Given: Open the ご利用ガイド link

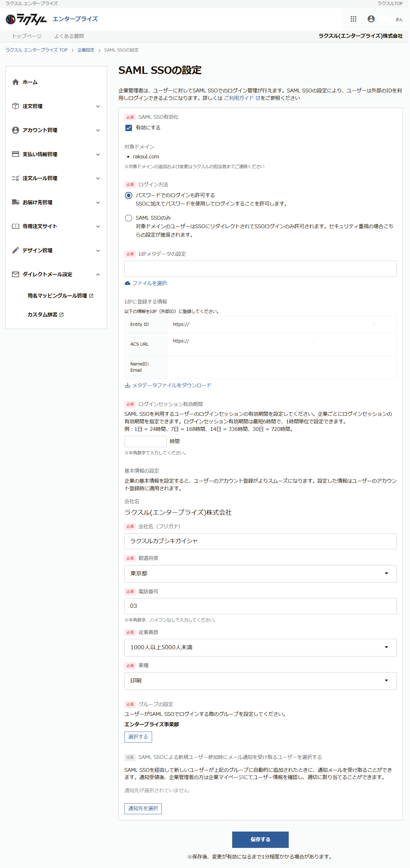Looking at the screenshot, I should pyautogui.click(x=238, y=98).
